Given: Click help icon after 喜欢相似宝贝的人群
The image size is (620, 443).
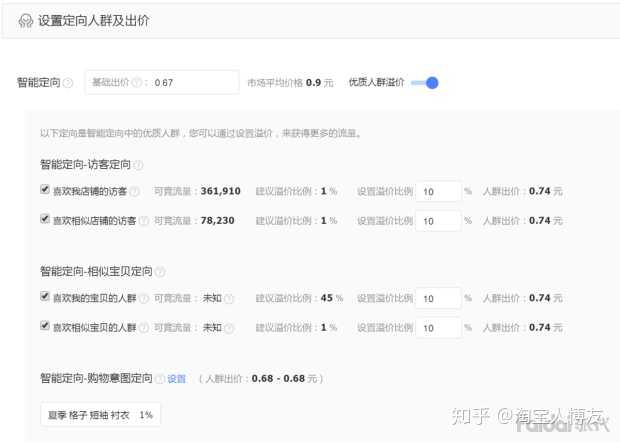Looking at the screenshot, I should (x=144, y=328).
